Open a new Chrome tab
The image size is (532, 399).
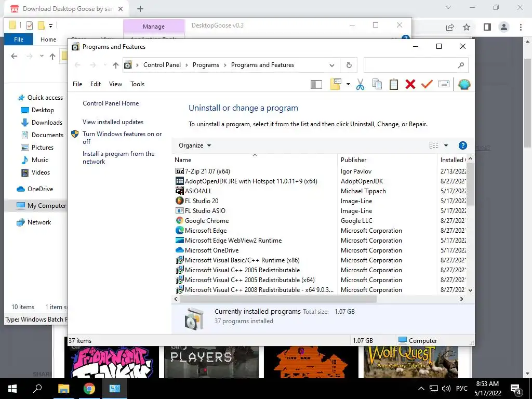tap(140, 9)
